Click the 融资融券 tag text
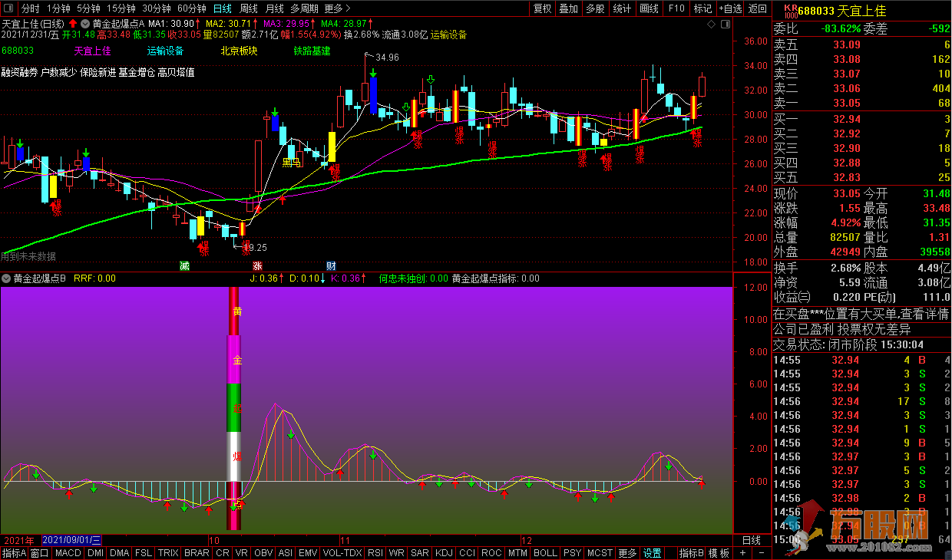Screen dimensions: 952x560 [20, 72]
